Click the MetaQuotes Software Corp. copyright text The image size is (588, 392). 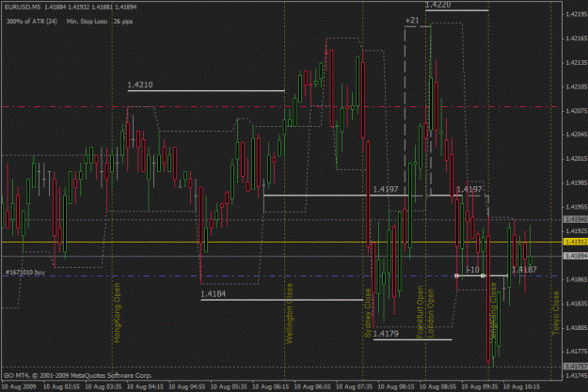pyautogui.click(x=78, y=375)
